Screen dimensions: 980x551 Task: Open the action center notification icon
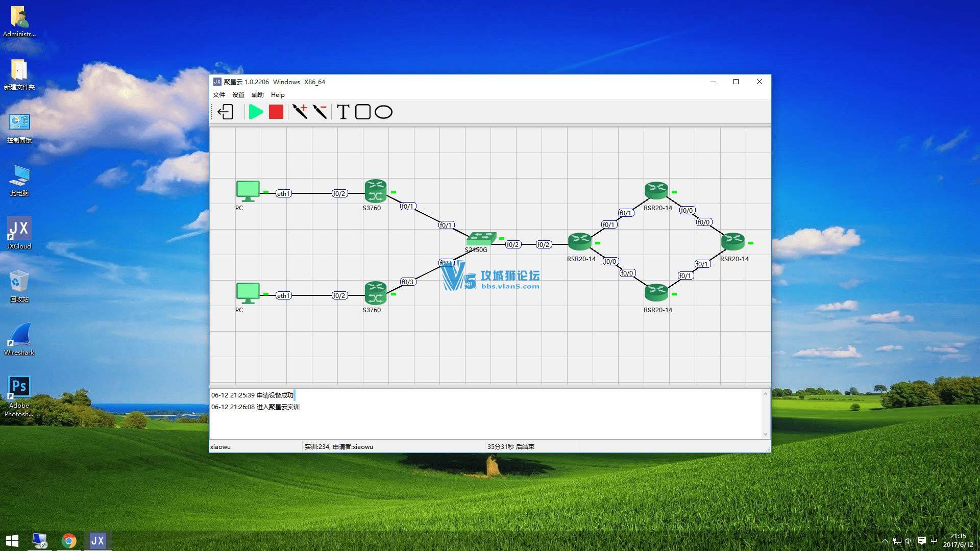pyautogui.click(x=921, y=541)
